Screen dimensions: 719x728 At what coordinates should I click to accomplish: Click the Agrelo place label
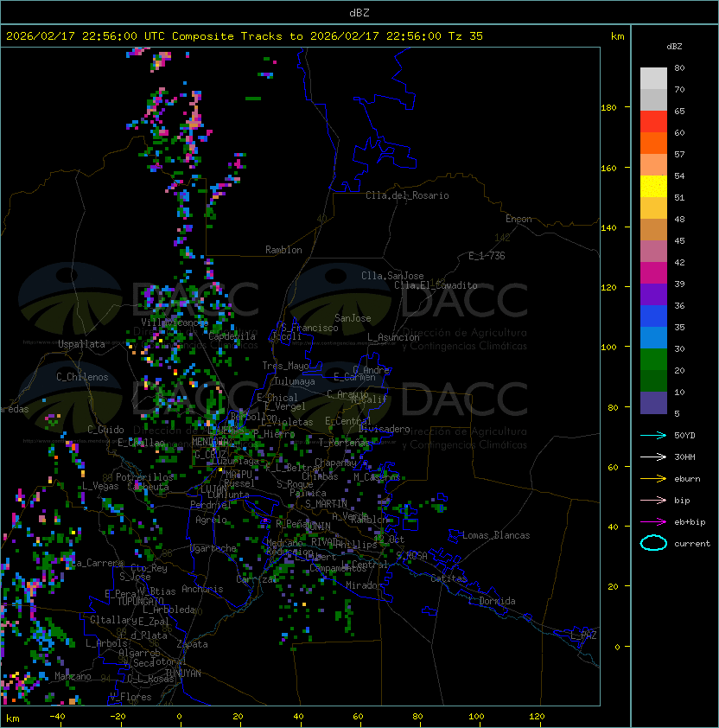[211, 520]
